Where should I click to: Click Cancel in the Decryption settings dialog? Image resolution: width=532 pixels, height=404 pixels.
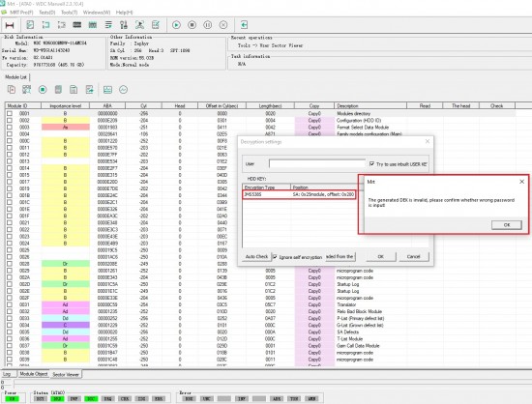click(413, 256)
